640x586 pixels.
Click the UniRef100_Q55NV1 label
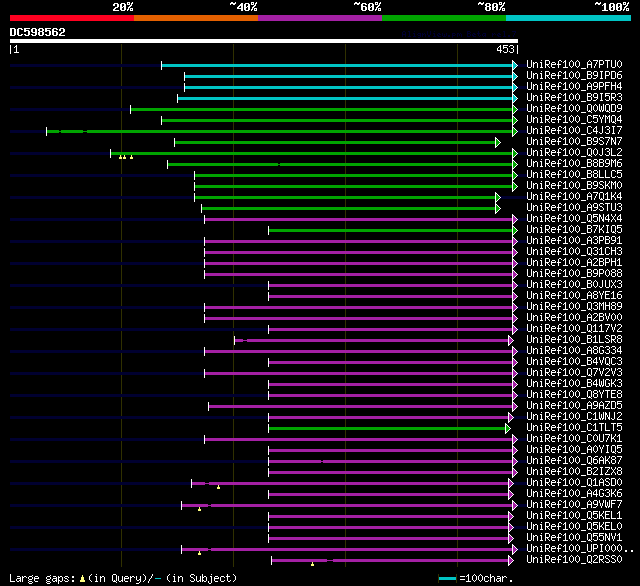tap(574, 538)
